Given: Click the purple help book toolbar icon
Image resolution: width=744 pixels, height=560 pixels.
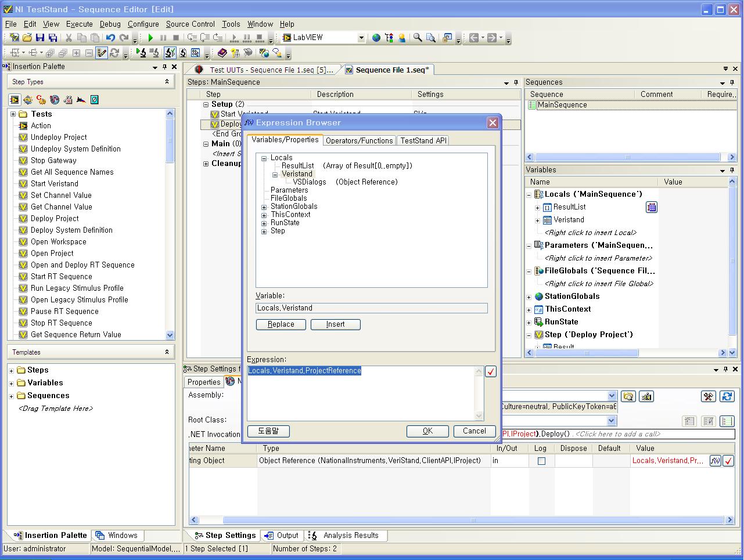Looking at the screenshot, I should point(222,53).
